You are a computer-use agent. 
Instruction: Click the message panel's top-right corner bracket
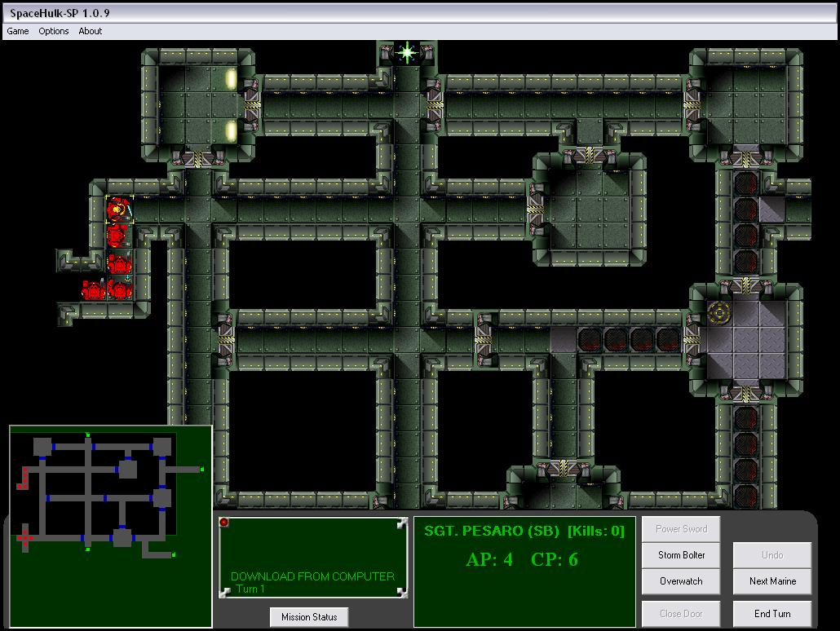pyautogui.click(x=402, y=523)
